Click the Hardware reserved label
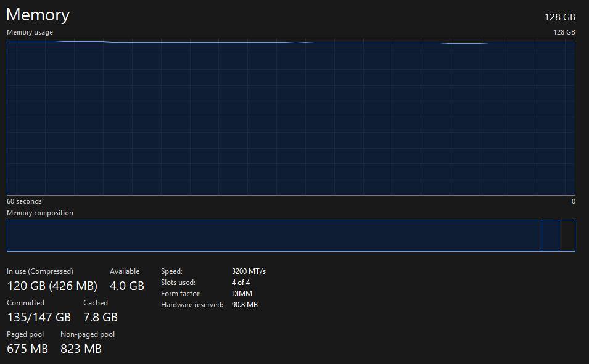Viewport: 589px width, 364px height. [192, 305]
